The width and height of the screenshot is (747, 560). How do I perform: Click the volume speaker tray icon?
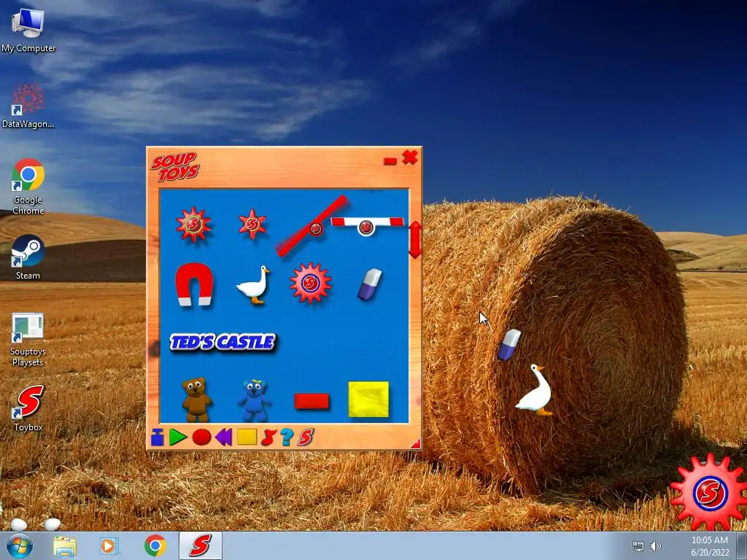656,546
